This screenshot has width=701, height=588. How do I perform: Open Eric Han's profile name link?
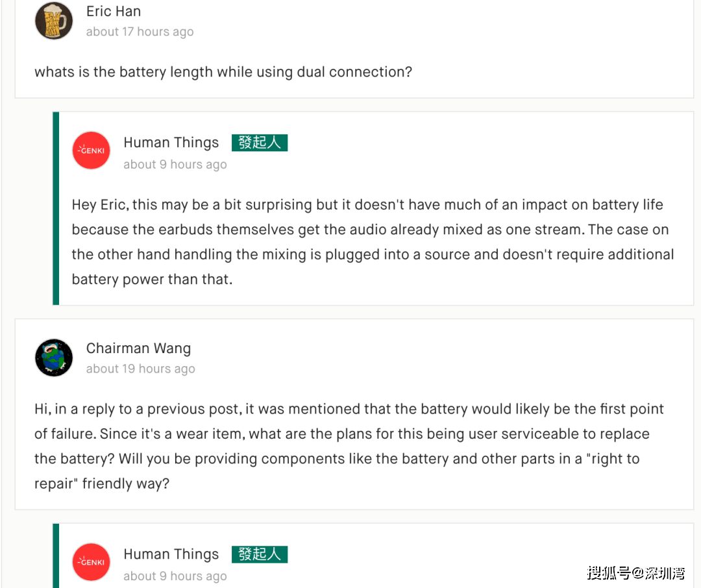point(114,11)
